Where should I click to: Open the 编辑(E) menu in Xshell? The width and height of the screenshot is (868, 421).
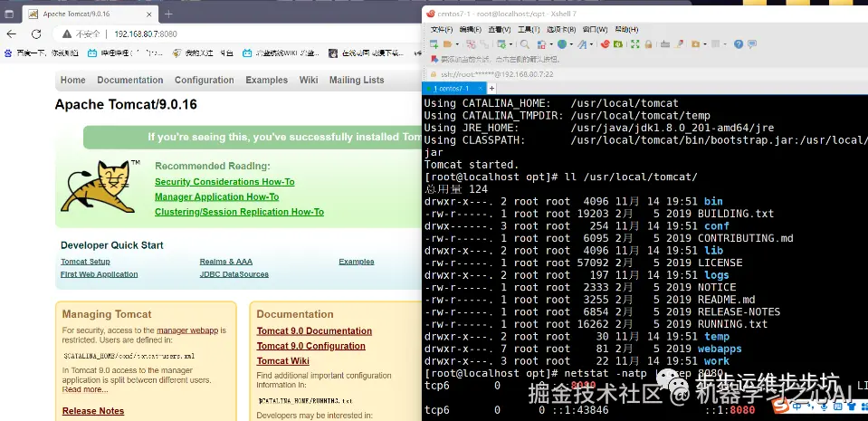pos(471,29)
